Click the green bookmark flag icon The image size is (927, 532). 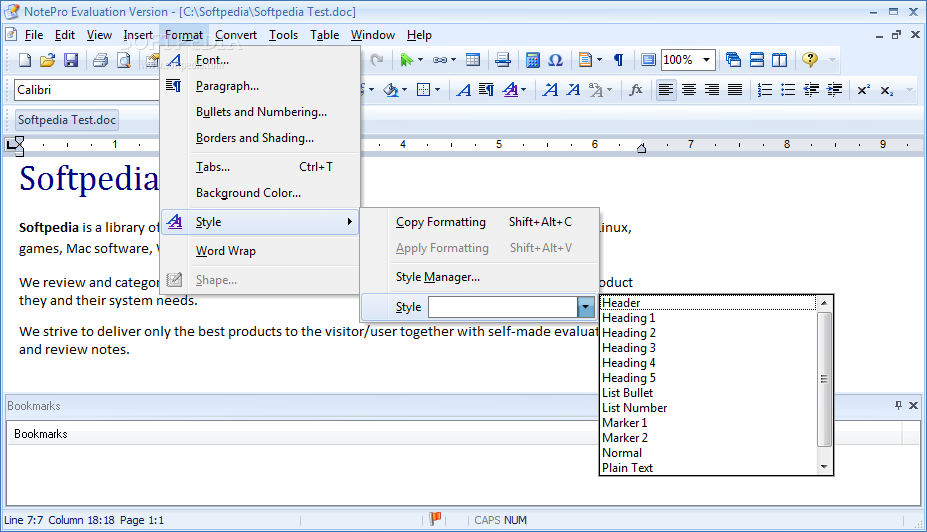tap(407, 60)
